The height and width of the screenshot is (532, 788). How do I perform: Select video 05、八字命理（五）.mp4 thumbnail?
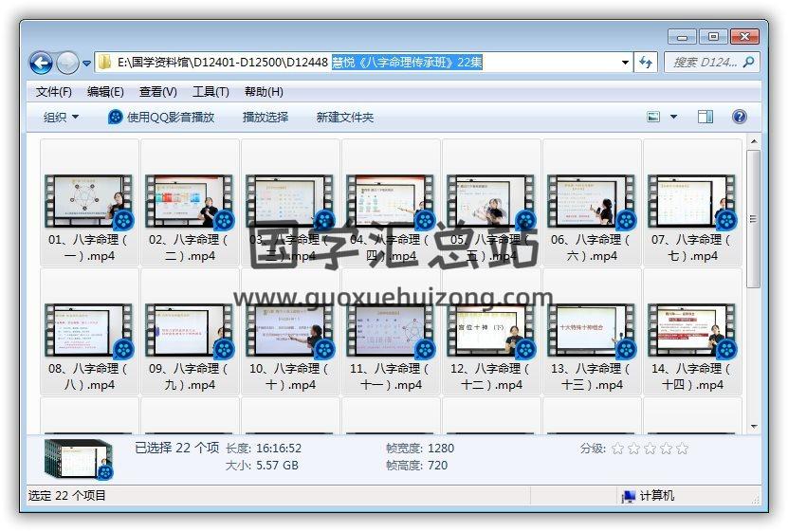(491, 201)
